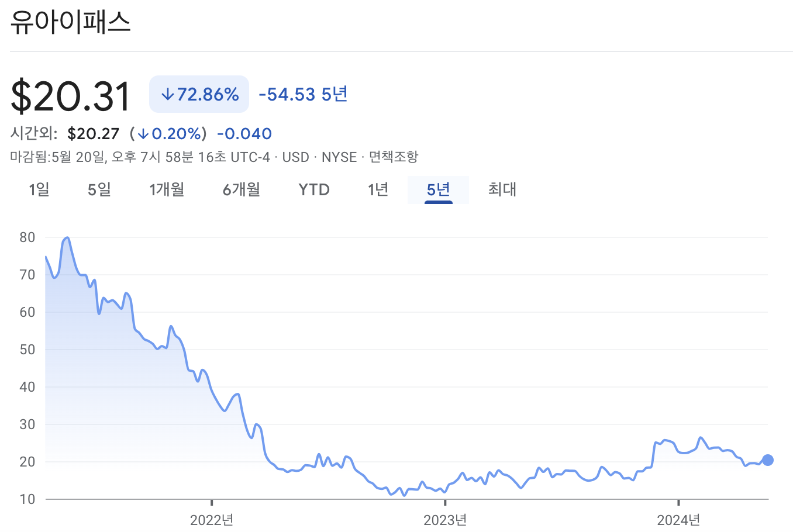Click the blue ↓72.86% change badge
Viewport: 793px width, 532px height.
198,93
